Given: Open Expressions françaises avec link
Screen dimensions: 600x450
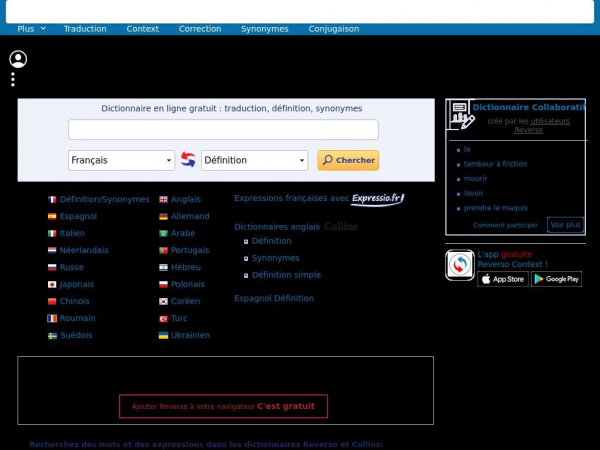Looking at the screenshot, I should [x=292, y=198].
